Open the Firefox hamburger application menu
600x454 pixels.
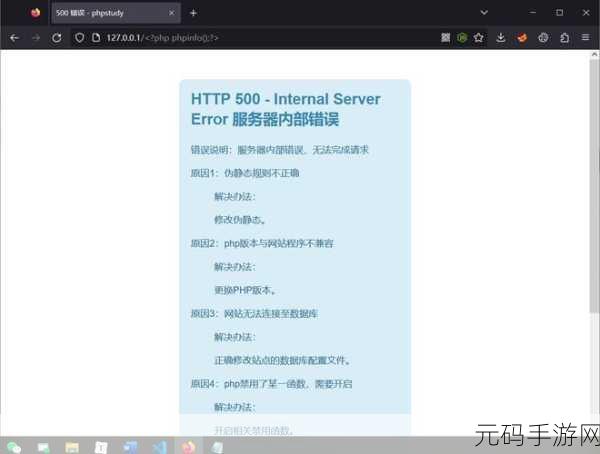pyautogui.click(x=585, y=37)
